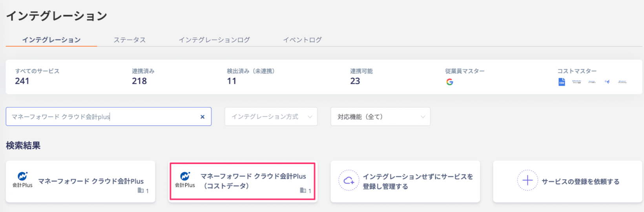
Task: Click the Google icon under 従業員マスター
Action: 450,82
